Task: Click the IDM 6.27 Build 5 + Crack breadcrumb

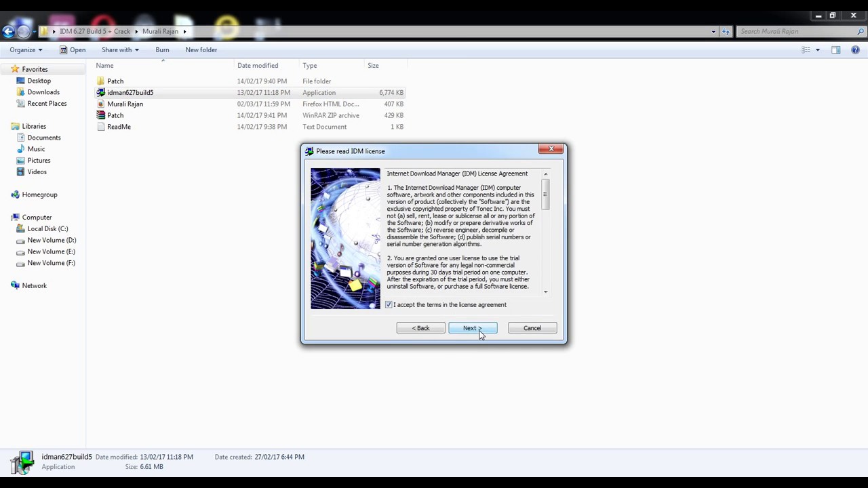Action: [94, 31]
